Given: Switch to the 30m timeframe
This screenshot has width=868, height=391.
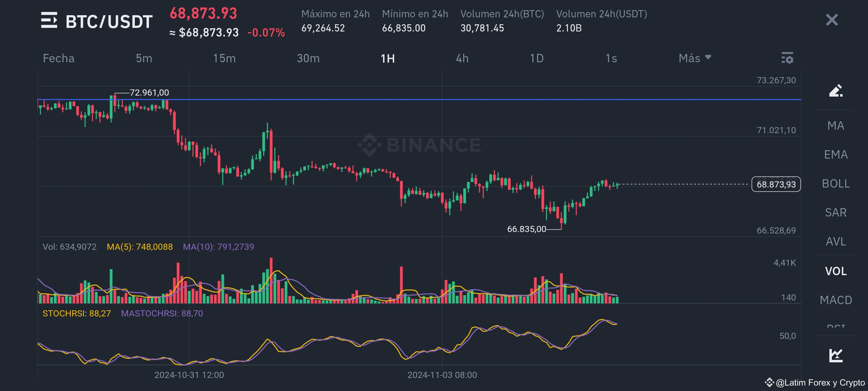Looking at the screenshot, I should pyautogui.click(x=308, y=58).
